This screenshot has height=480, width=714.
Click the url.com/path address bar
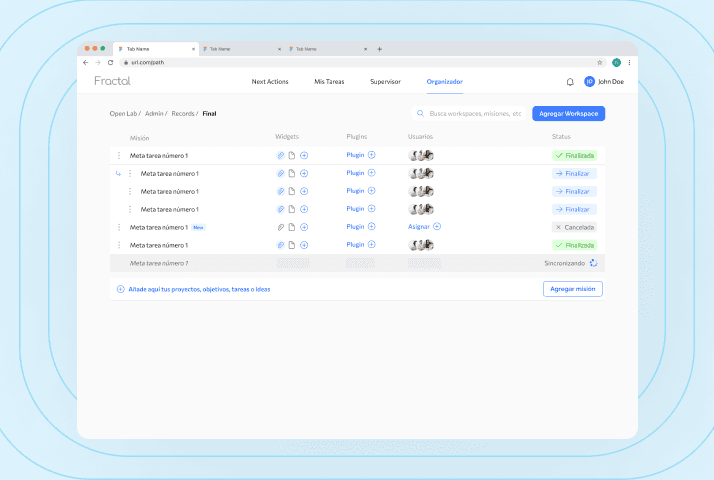362,62
